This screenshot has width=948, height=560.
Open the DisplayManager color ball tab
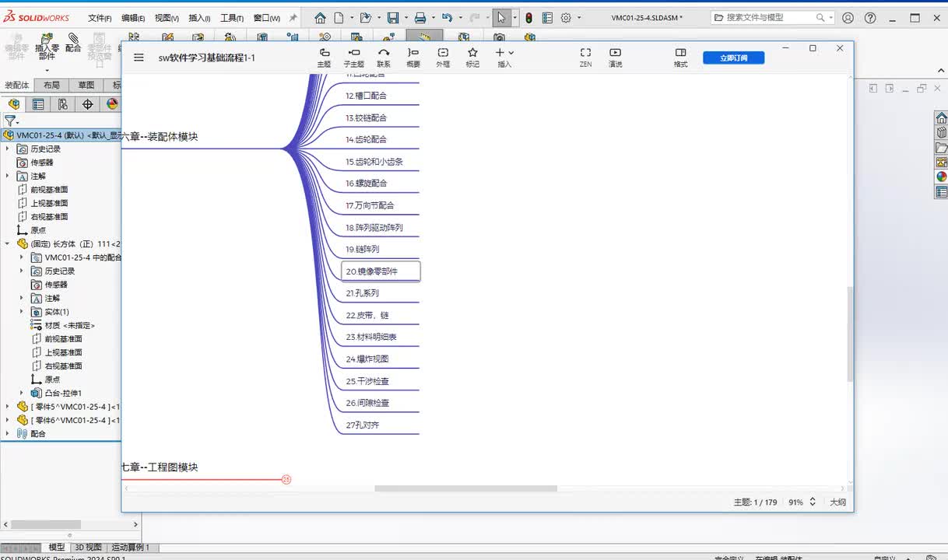112,104
